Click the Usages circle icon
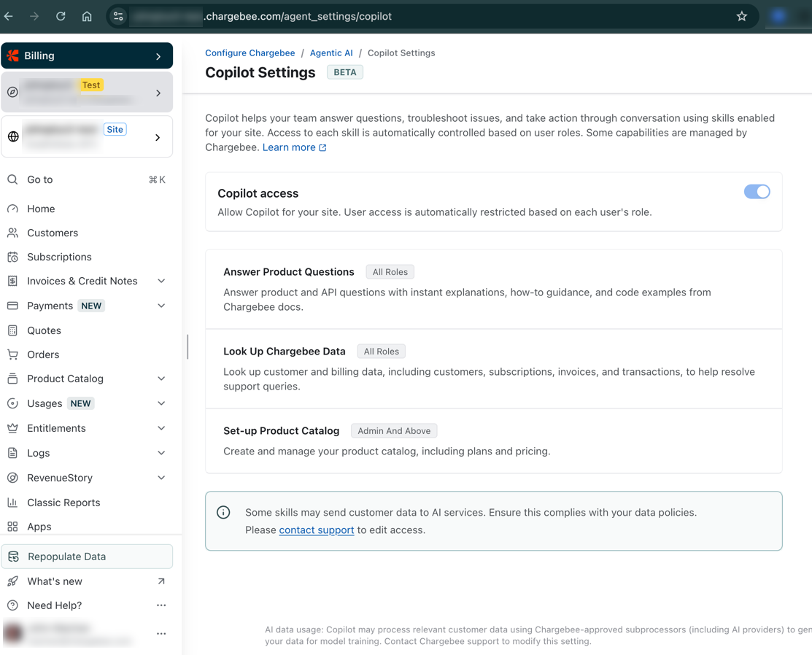The height and width of the screenshot is (655, 812). (13, 403)
